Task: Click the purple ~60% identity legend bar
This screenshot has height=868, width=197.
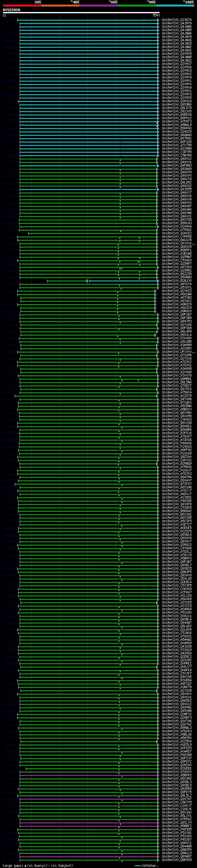Action: click(x=98, y=6)
